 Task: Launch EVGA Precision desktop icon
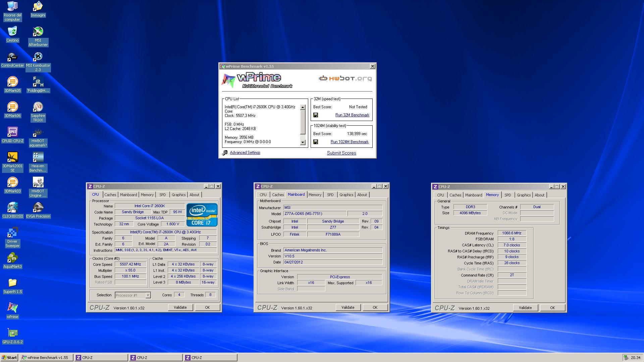tap(38, 210)
